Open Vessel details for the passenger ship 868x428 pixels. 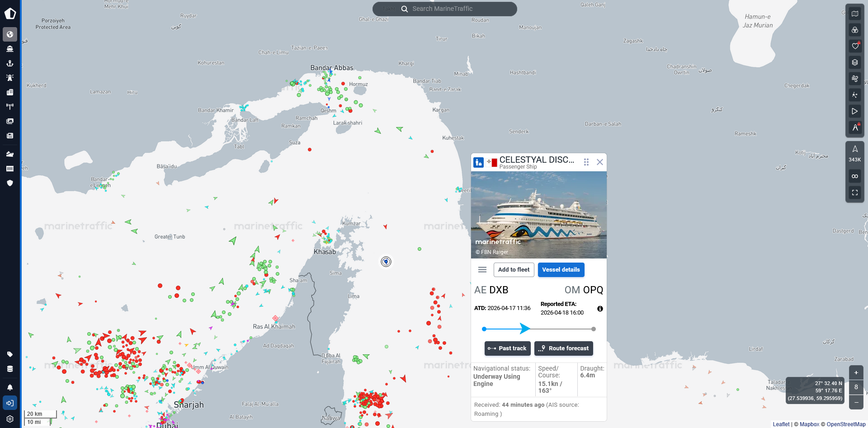click(561, 270)
